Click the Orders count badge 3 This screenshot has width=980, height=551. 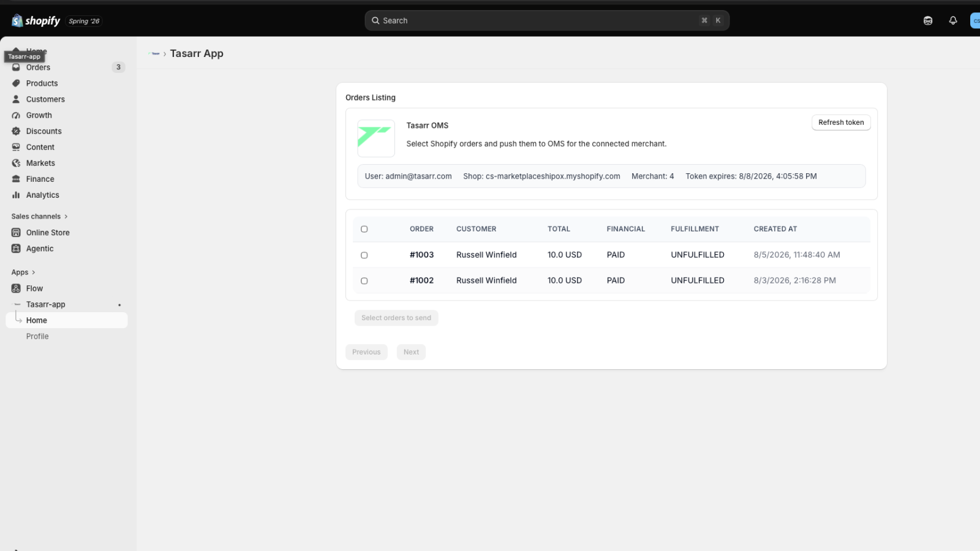point(118,67)
